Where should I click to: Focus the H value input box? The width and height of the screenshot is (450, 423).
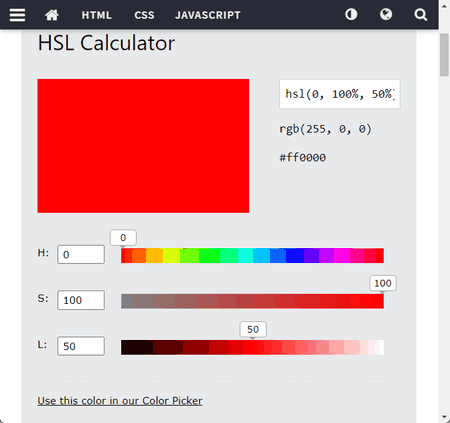point(81,254)
